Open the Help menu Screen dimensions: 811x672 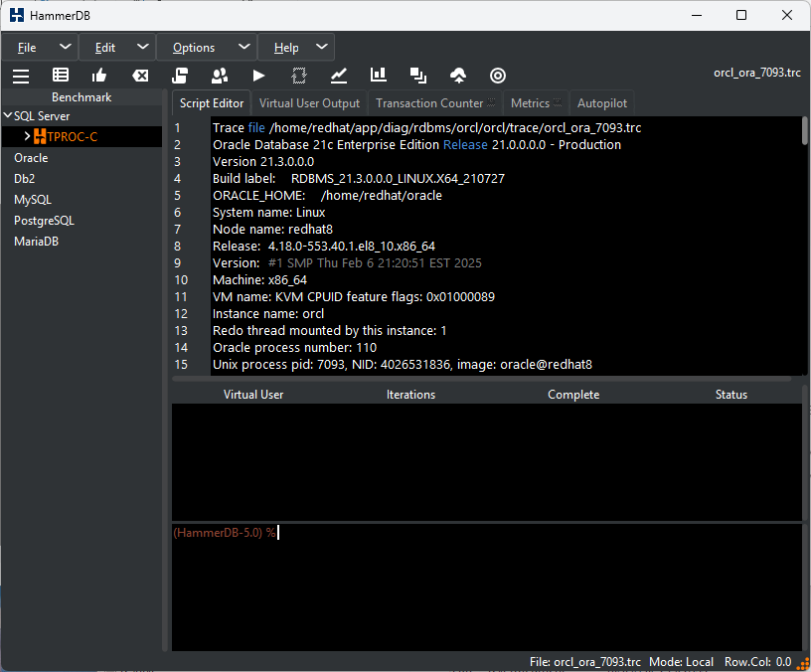286,48
